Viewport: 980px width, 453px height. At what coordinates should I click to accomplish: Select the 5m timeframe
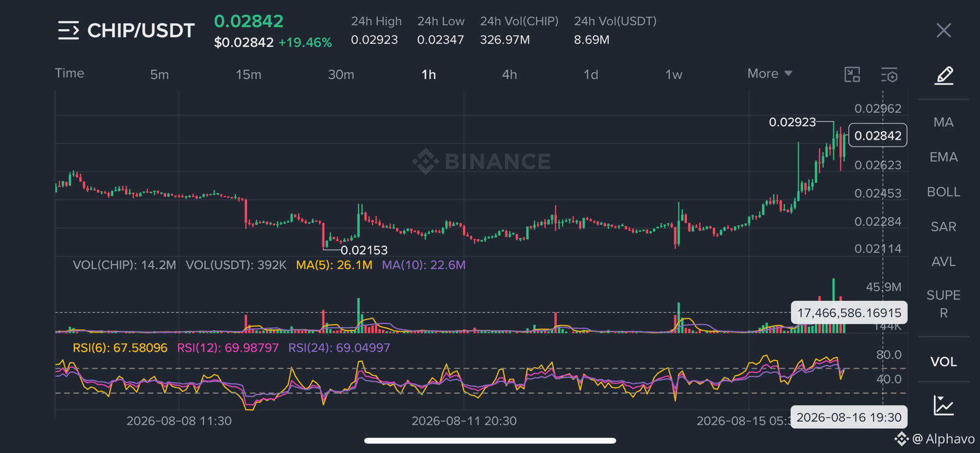coord(160,74)
